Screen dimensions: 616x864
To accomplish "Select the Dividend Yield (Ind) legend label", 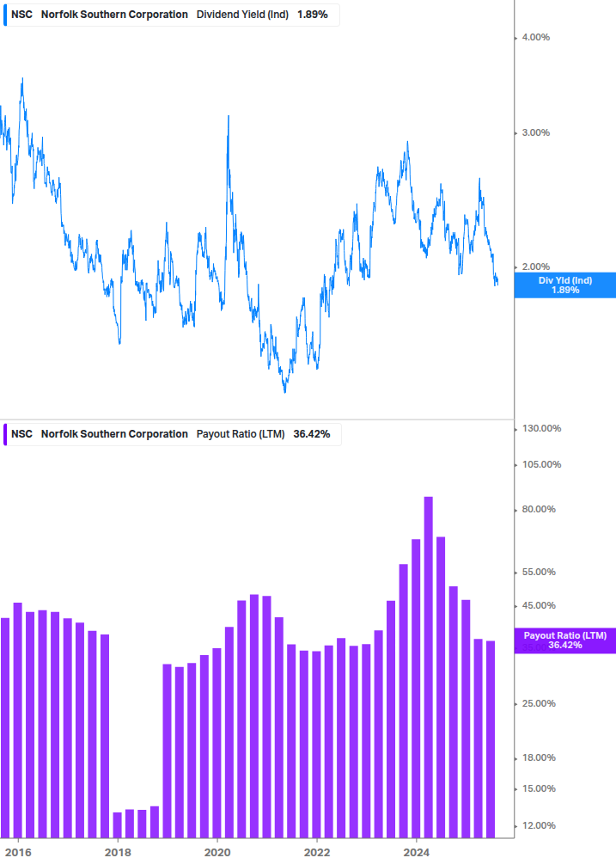I will coord(242,15).
